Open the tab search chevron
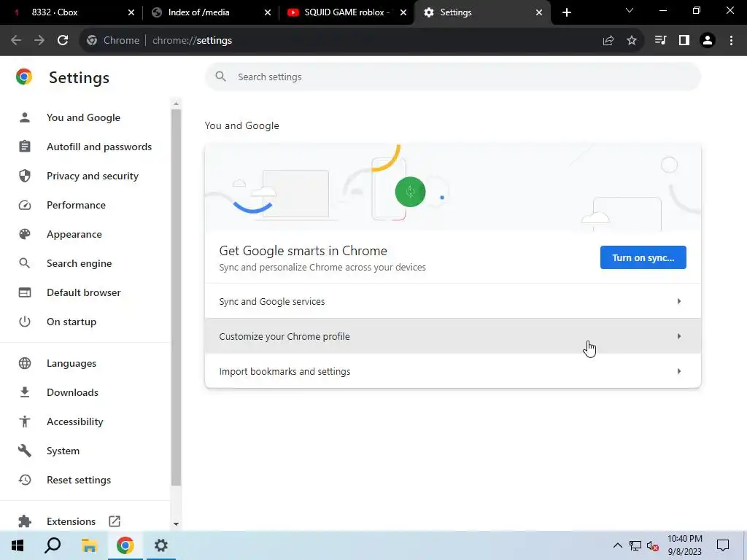 (x=630, y=10)
